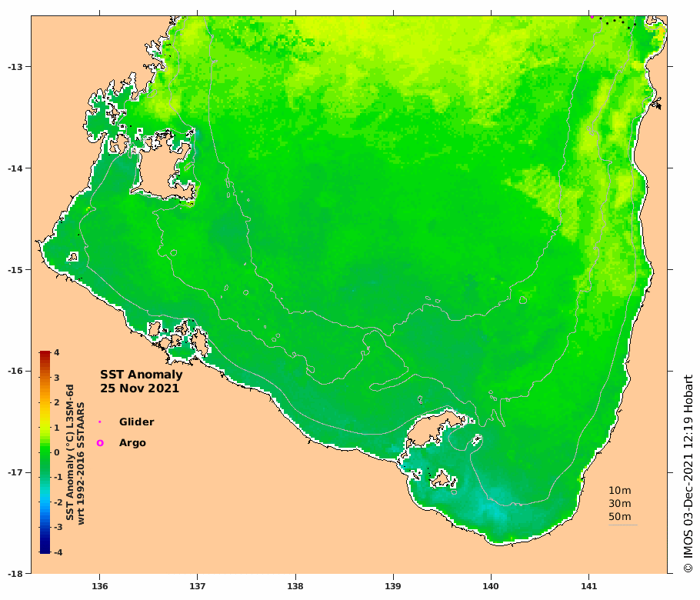This screenshot has height=600, width=700.
Task: Select the Argo legend label
Action: pos(132,443)
